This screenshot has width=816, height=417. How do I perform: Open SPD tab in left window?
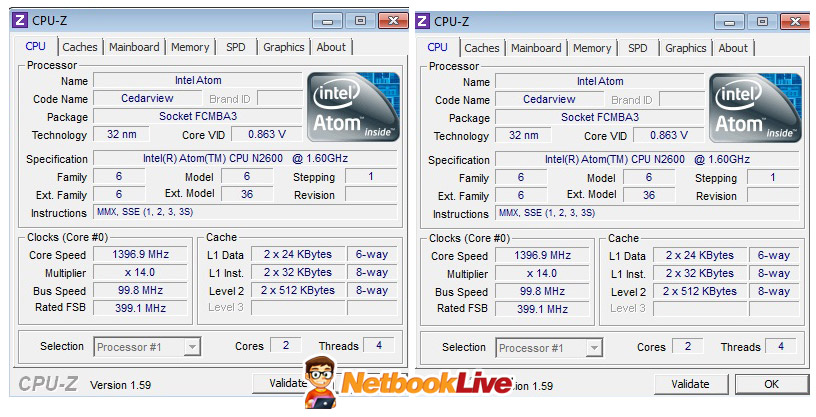(236, 47)
